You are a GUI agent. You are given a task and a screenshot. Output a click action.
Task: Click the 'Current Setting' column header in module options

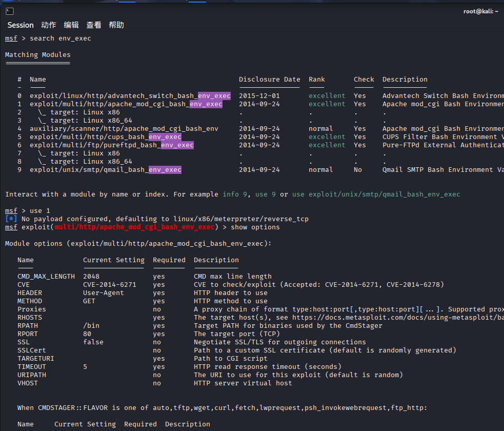coord(114,260)
